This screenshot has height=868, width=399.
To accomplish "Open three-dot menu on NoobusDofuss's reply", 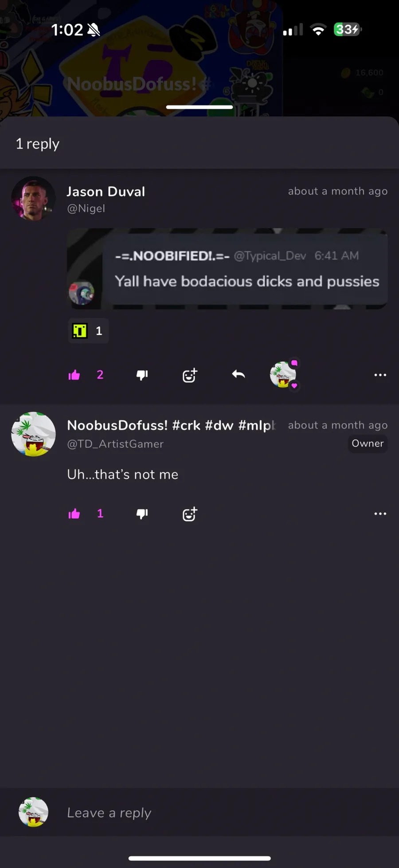I will (380, 514).
